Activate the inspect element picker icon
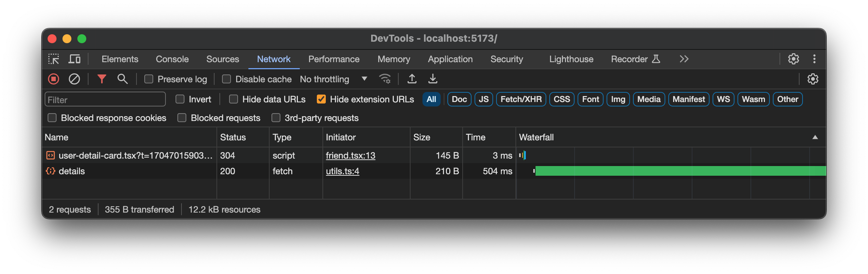The height and width of the screenshot is (274, 868). [x=54, y=59]
